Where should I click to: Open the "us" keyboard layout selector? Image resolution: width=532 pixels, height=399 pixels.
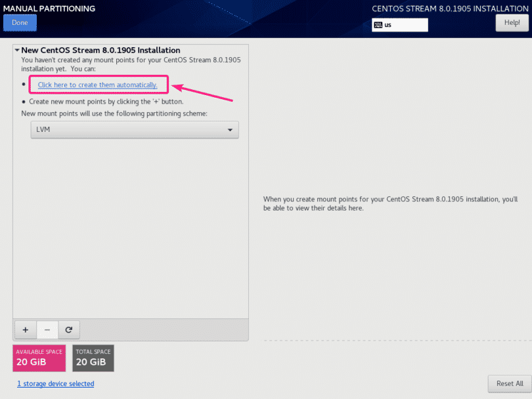399,25
